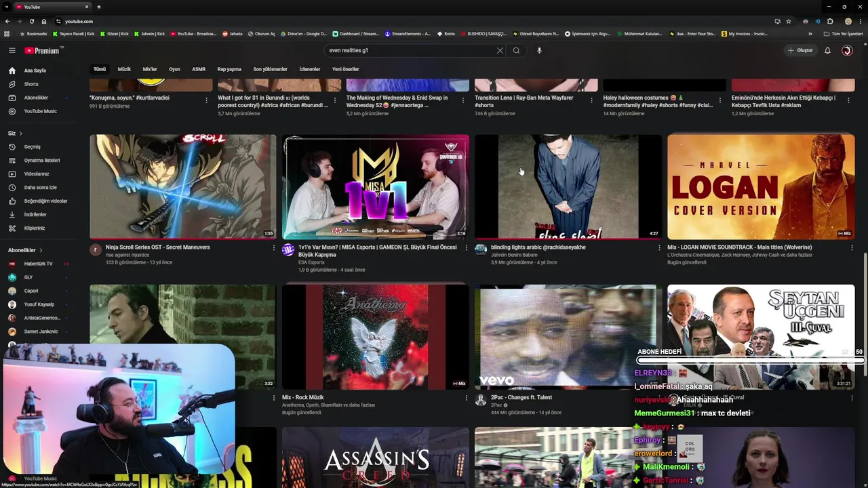Select the Oyun filter chip
Viewport: 868px width, 488px height.
[174, 69]
